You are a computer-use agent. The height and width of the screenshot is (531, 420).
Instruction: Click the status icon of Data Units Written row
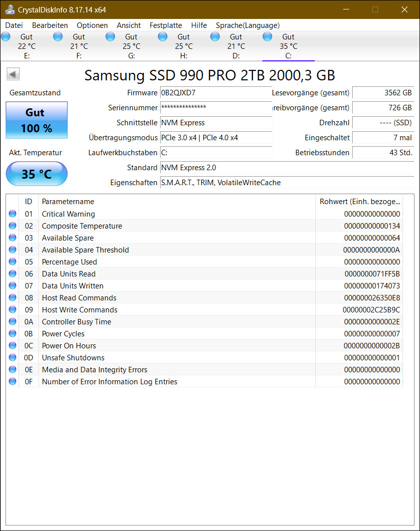click(x=12, y=285)
